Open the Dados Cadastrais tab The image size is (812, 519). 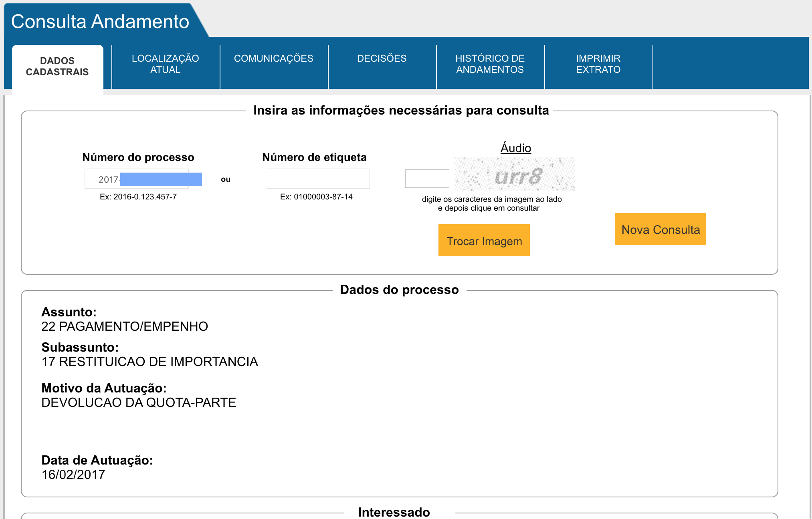pyautogui.click(x=57, y=66)
